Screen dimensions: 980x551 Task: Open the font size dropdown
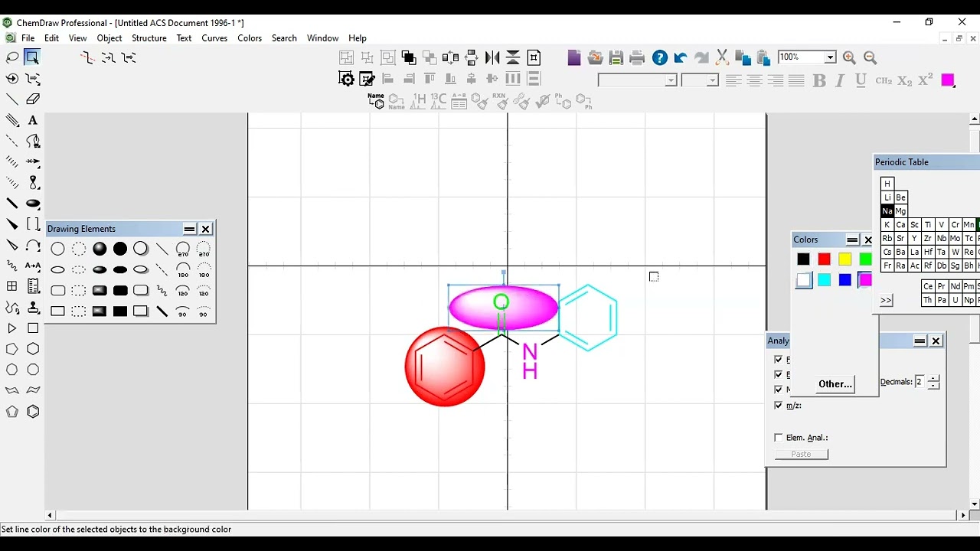712,80
